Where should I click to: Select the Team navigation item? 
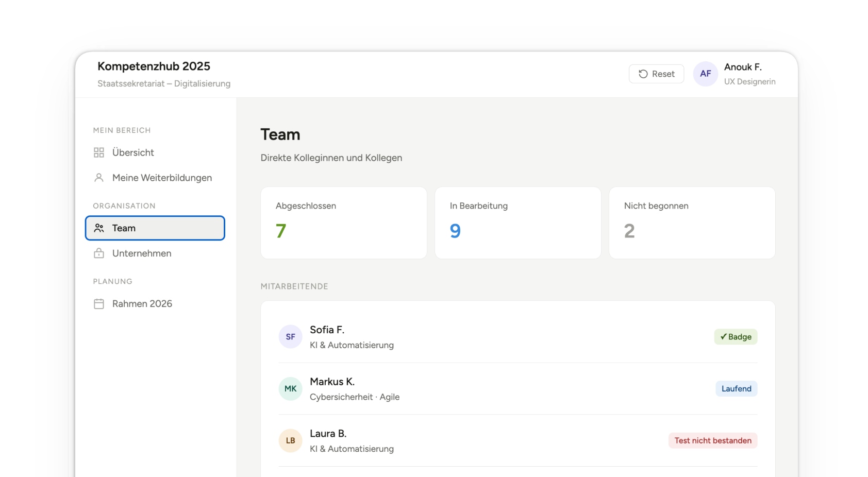pos(155,228)
